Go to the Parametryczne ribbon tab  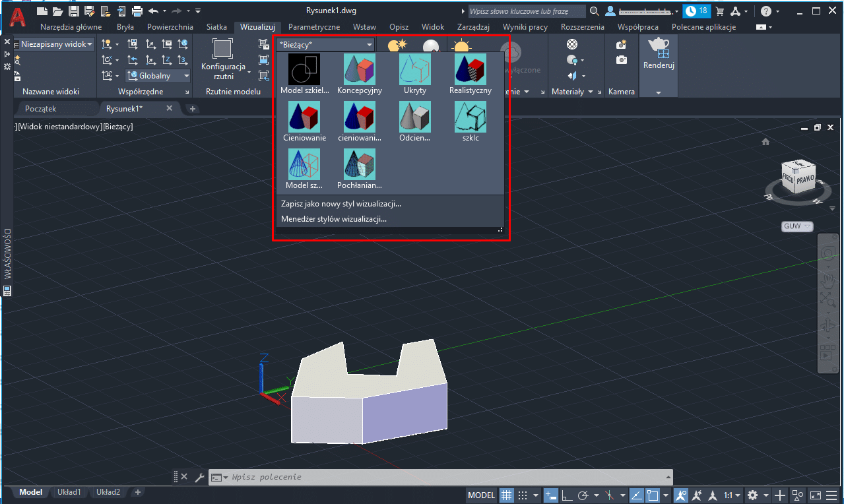point(314,27)
